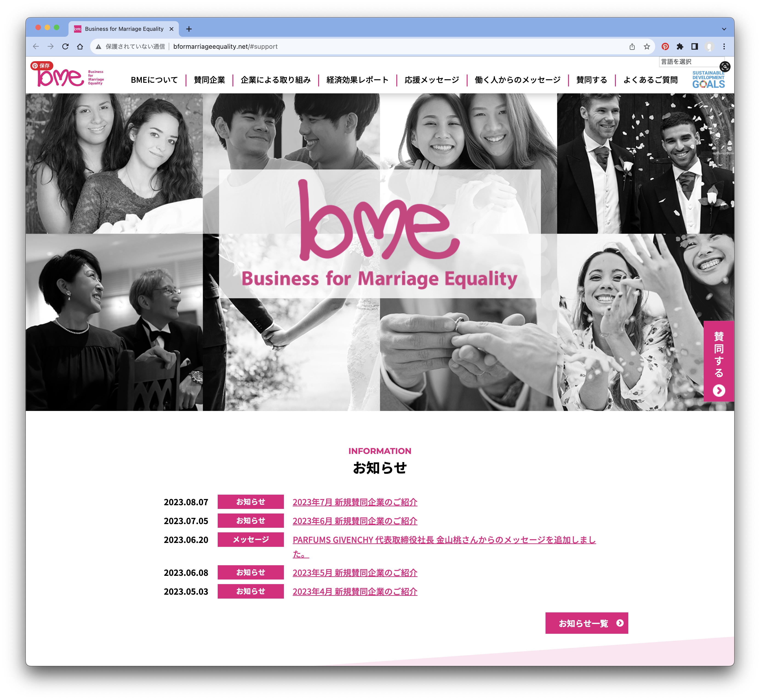Click the お知らせ tag for 2023.07.05
The width and height of the screenshot is (760, 700).
click(x=251, y=520)
